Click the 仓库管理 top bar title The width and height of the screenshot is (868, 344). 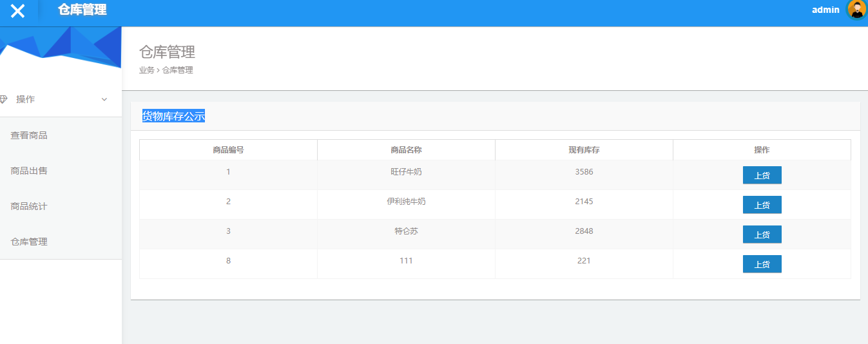82,10
